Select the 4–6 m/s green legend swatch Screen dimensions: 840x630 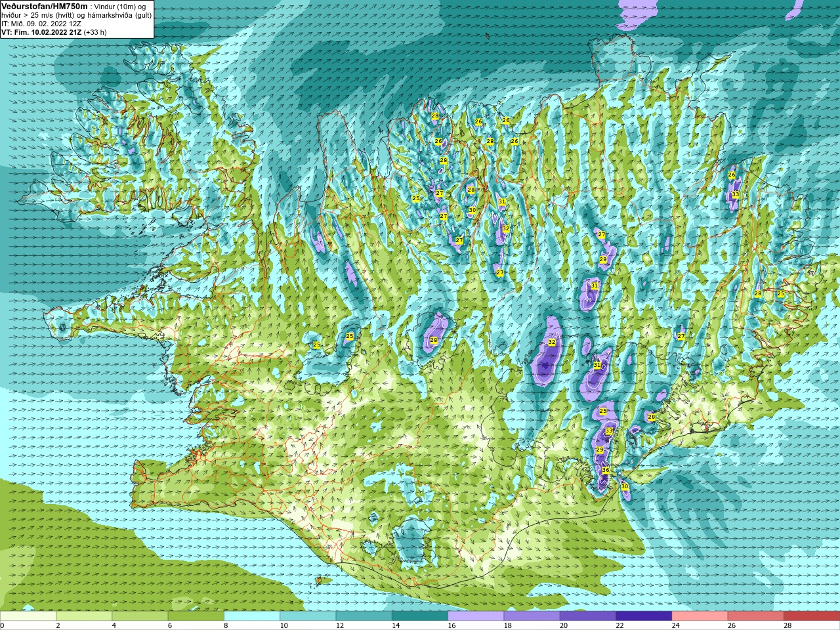[x=140, y=616]
